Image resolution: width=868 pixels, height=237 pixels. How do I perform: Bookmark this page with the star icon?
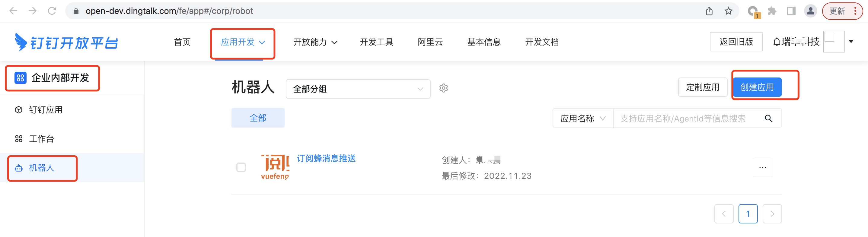728,11
